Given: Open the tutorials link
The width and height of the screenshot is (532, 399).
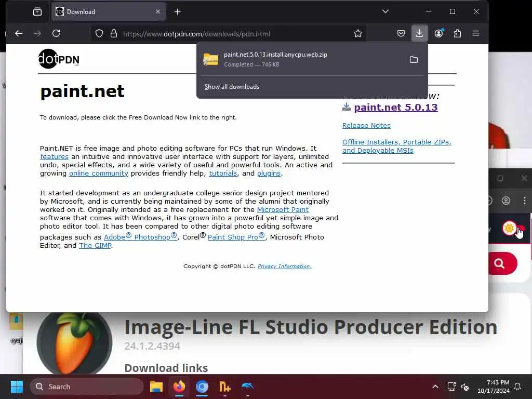Looking at the screenshot, I should pyautogui.click(x=223, y=174).
